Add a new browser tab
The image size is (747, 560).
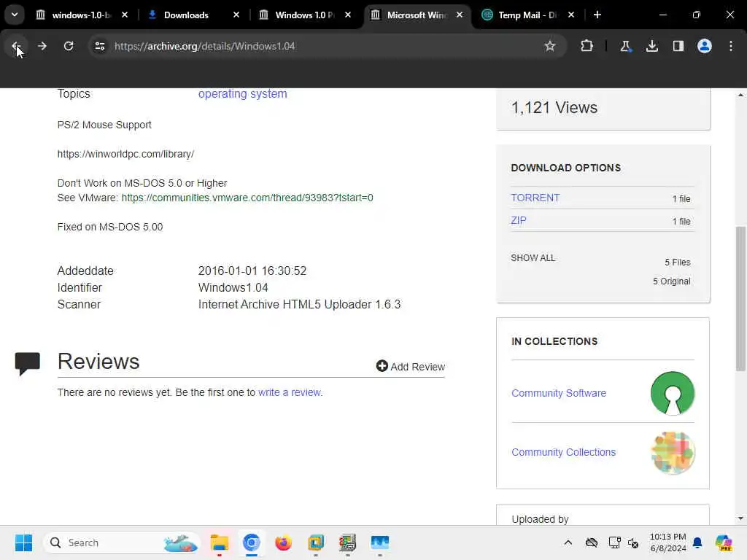pos(597,15)
